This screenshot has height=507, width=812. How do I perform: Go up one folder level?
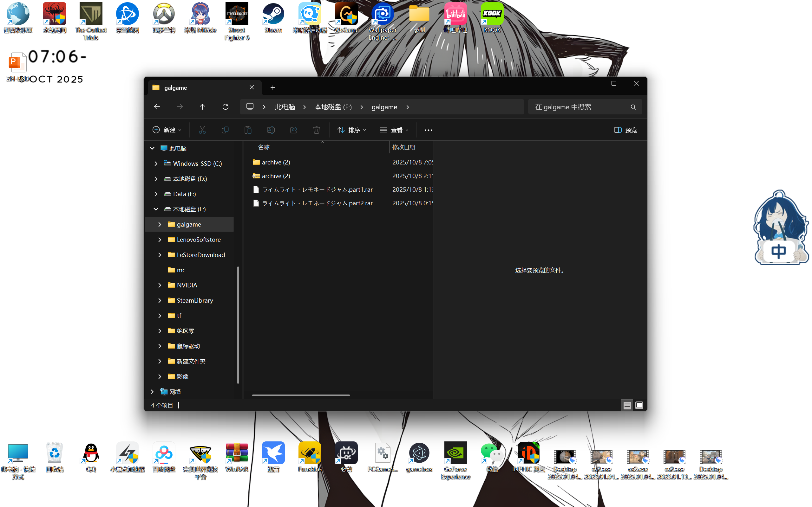(x=202, y=107)
